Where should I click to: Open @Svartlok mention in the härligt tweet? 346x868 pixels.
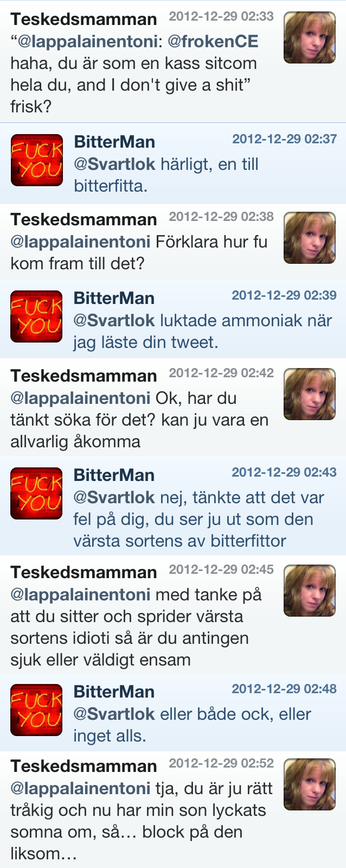tap(114, 164)
